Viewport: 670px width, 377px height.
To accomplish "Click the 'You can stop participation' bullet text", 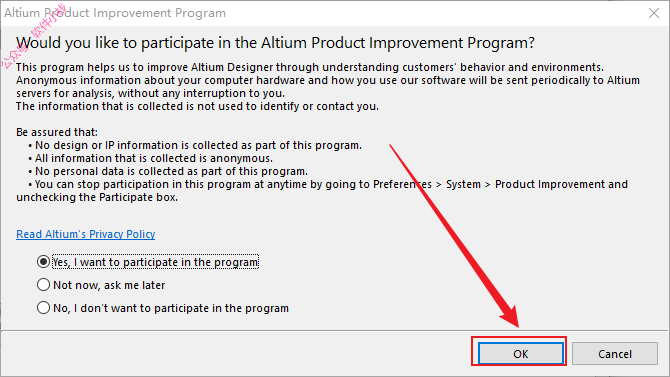I will pos(322,191).
